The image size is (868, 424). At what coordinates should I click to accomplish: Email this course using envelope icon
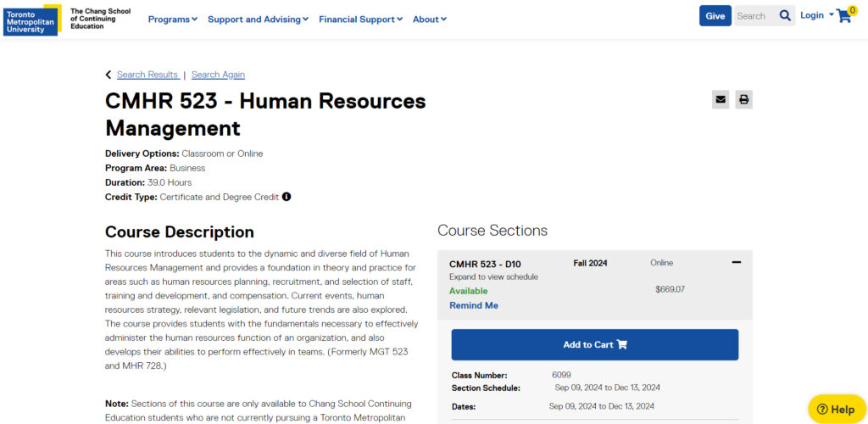point(721,99)
